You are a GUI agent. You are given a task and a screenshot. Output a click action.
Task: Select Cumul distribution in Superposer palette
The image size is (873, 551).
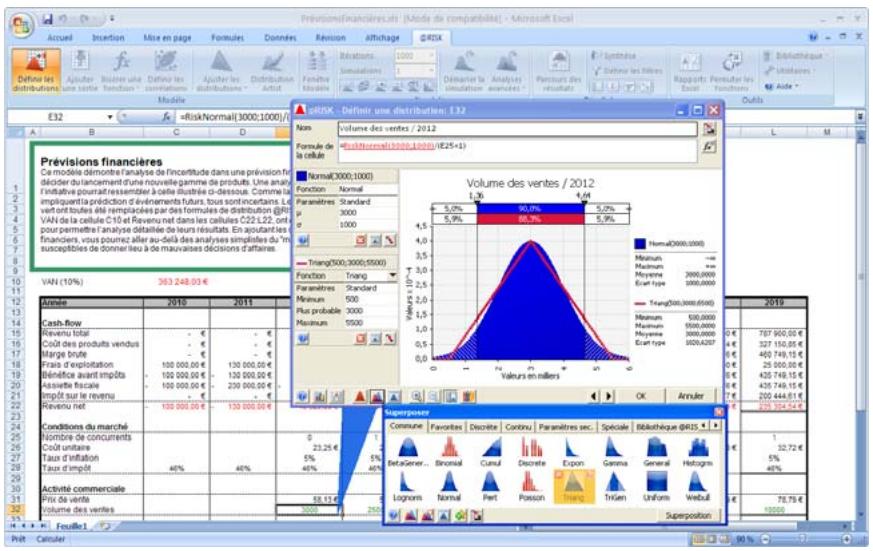[490, 452]
